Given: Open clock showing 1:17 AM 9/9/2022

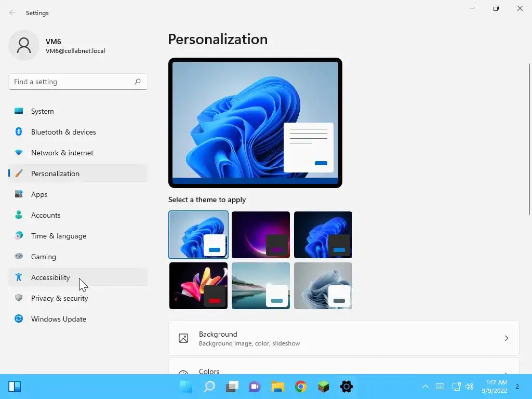Looking at the screenshot, I should pos(495,387).
